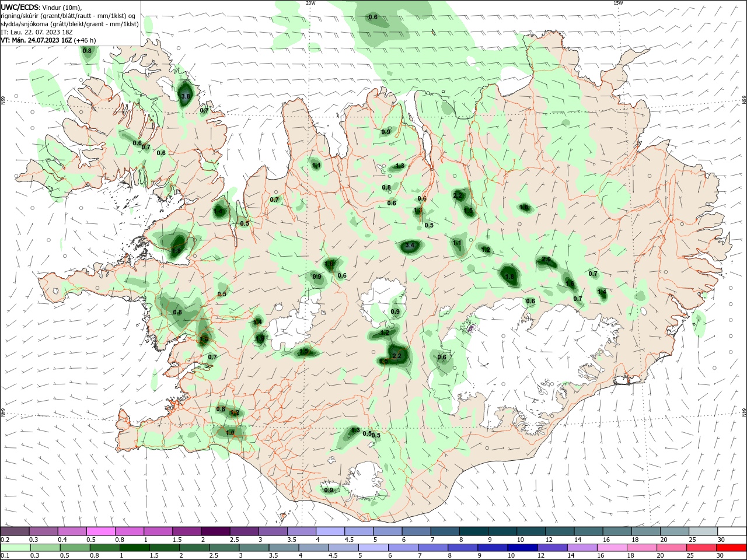This screenshot has width=747, height=560.
Task: Select the 'VT: Mán. 24.07.2023 16Z' valid time line
Action: click(36, 40)
